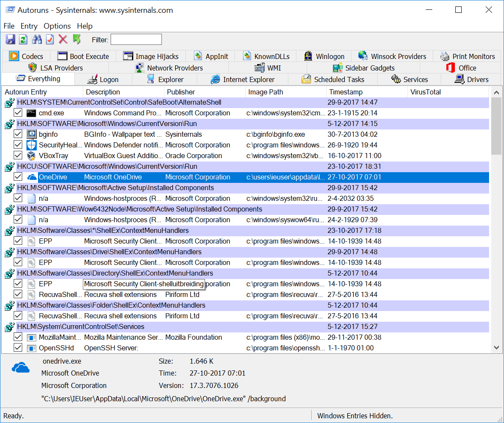Click the MozillaMaint... service icon
The width and height of the screenshot is (504, 423).
pos(31,338)
